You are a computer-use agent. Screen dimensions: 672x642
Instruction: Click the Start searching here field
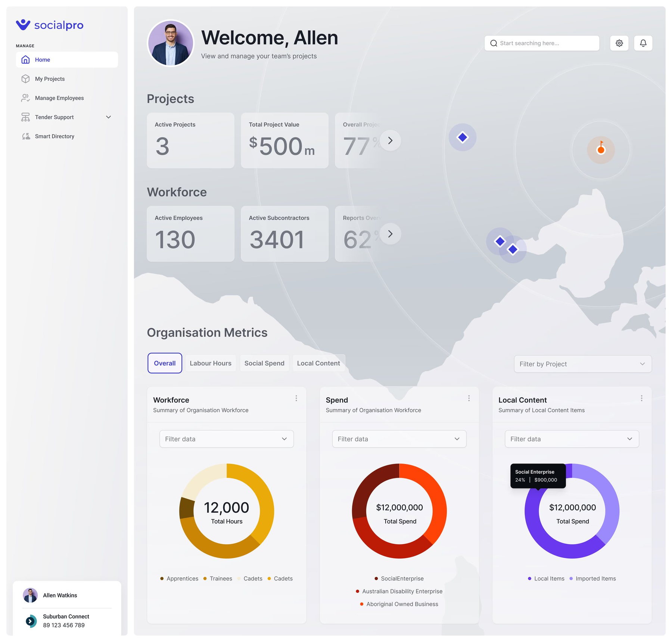point(542,43)
